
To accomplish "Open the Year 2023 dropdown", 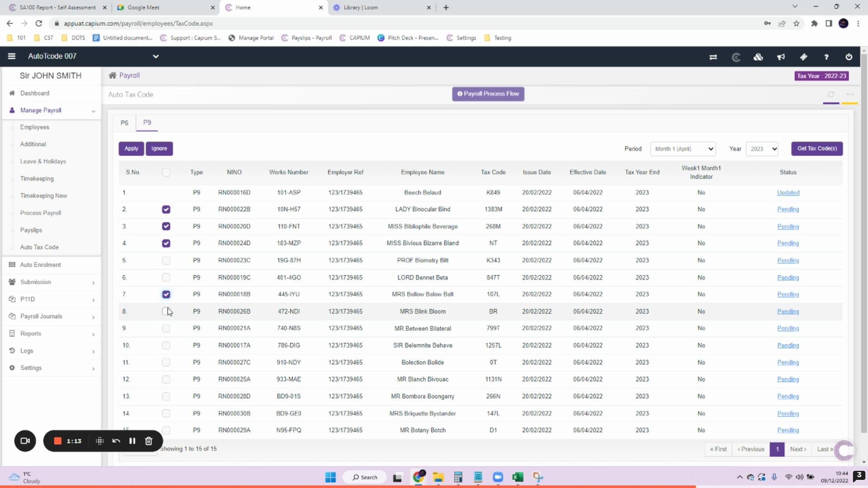I will point(762,149).
